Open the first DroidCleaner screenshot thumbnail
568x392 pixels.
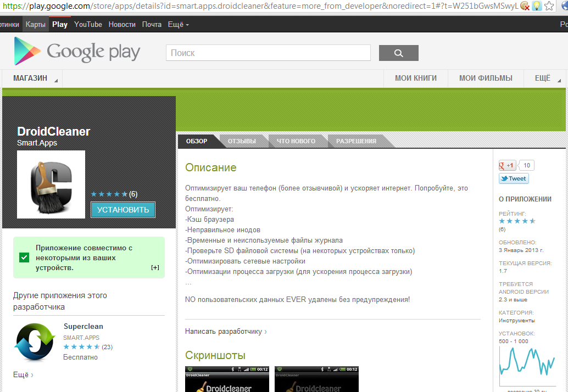click(x=227, y=379)
